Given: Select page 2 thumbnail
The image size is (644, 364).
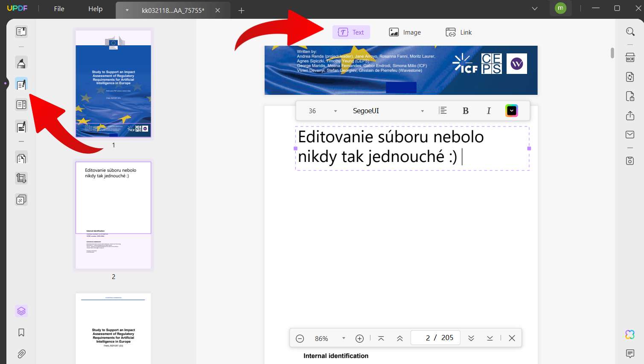Looking at the screenshot, I should pyautogui.click(x=114, y=215).
